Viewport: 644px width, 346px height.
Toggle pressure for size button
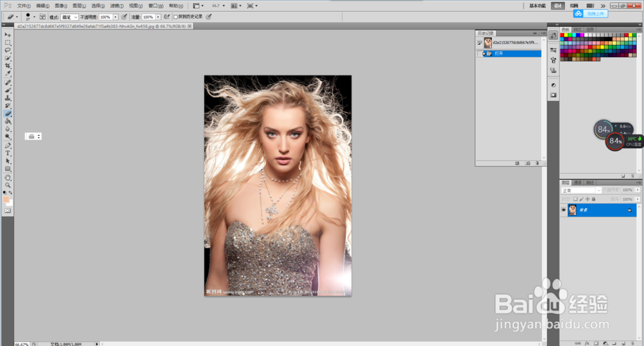[209, 17]
